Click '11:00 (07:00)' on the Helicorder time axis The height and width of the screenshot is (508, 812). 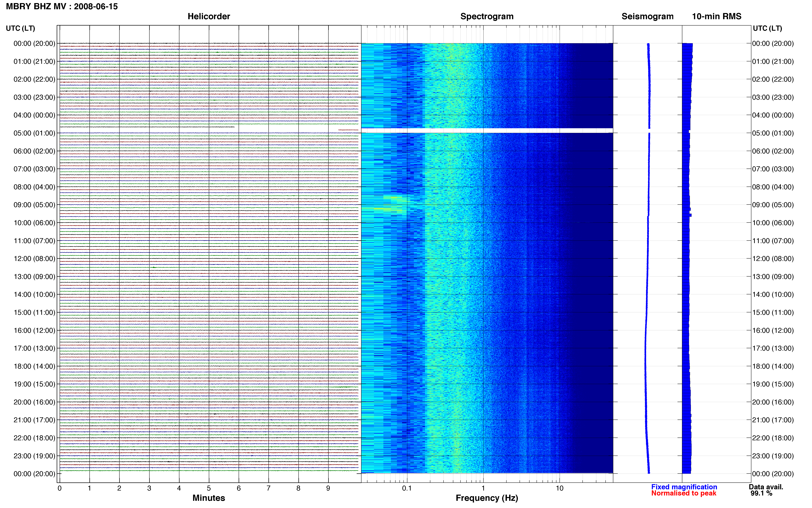point(34,241)
